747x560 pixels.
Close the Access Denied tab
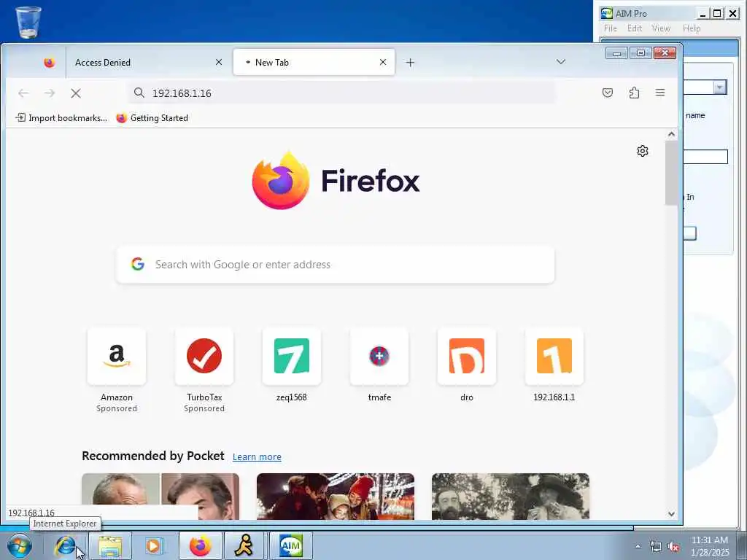219,63
